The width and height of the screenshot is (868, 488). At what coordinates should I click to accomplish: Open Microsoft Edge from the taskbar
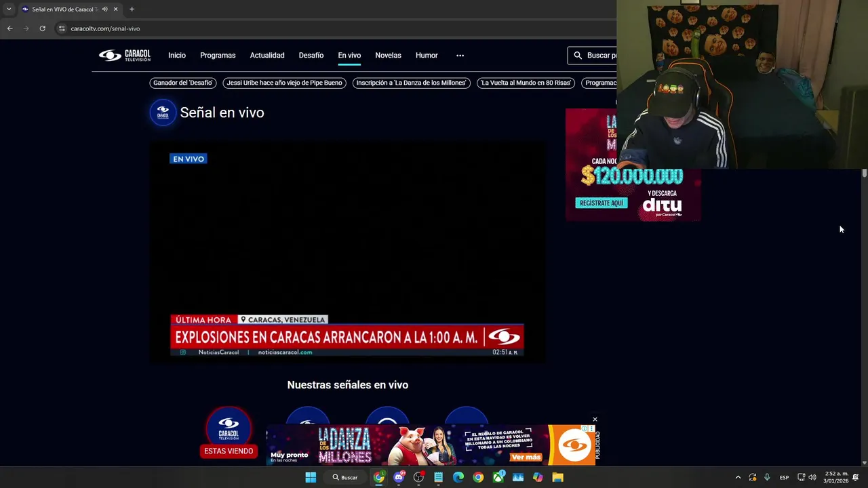[458, 477]
